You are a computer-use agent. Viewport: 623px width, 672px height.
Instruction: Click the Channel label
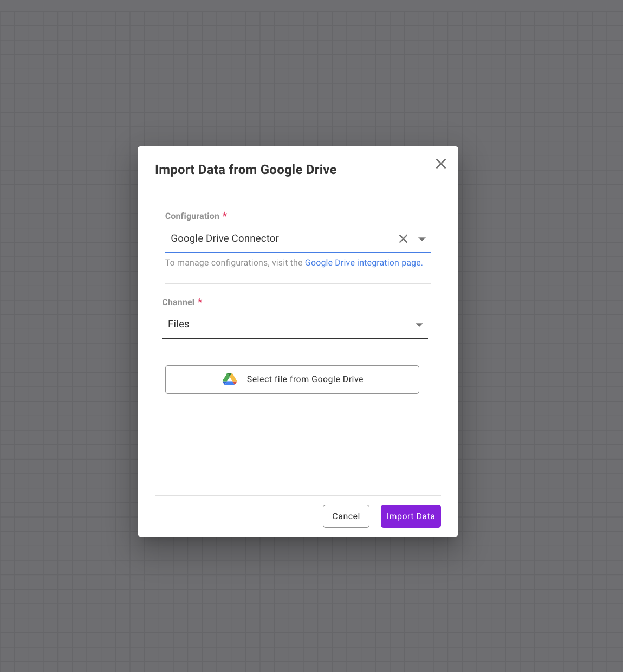click(178, 302)
